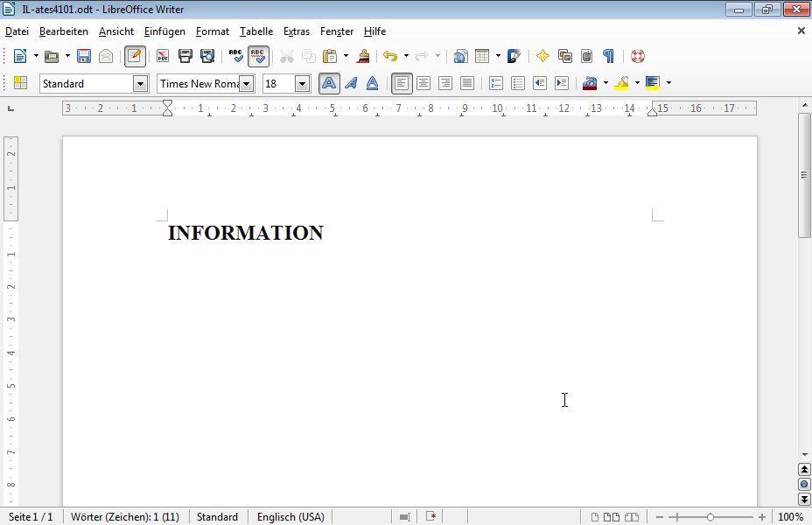The height and width of the screenshot is (525, 812).
Task: Open the Datei menu
Action: click(x=17, y=31)
